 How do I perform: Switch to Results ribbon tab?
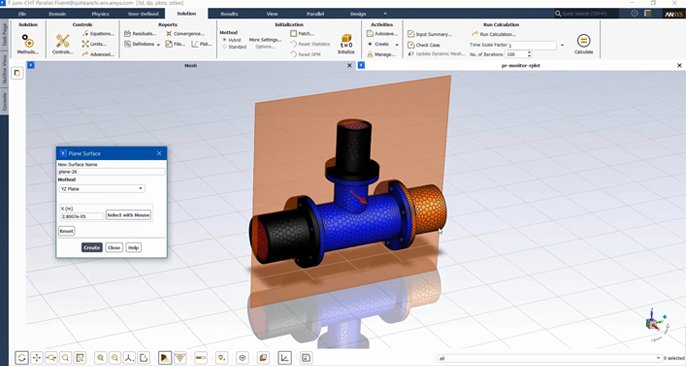[x=229, y=14]
